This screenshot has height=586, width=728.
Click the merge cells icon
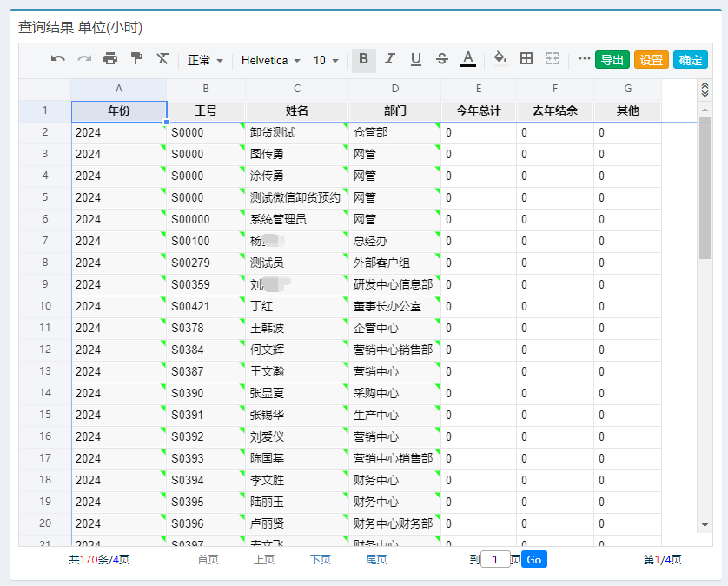click(x=553, y=59)
